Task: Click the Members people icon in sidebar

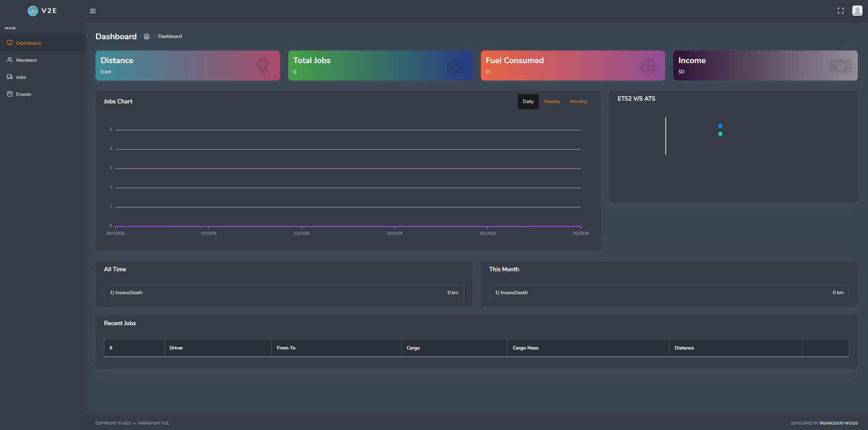Action: [x=10, y=60]
